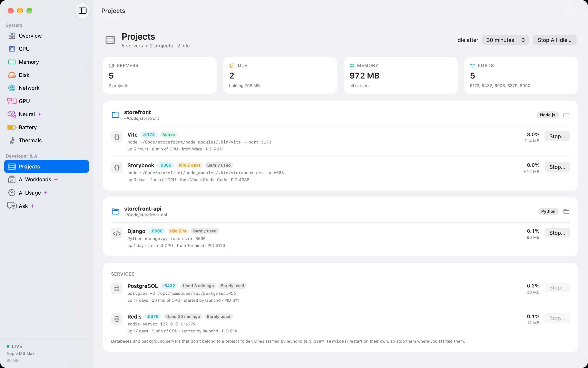Click the SERVERS summary card
588x368 pixels.
[160, 75]
